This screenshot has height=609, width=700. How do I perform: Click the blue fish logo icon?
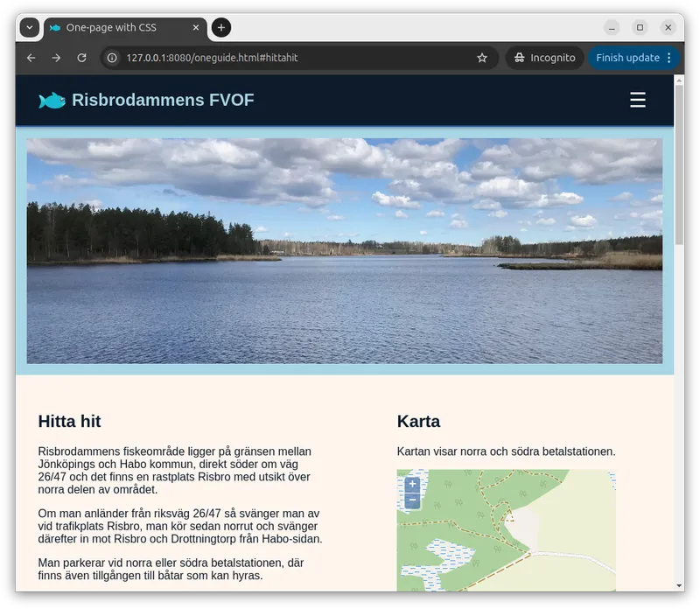pos(52,101)
